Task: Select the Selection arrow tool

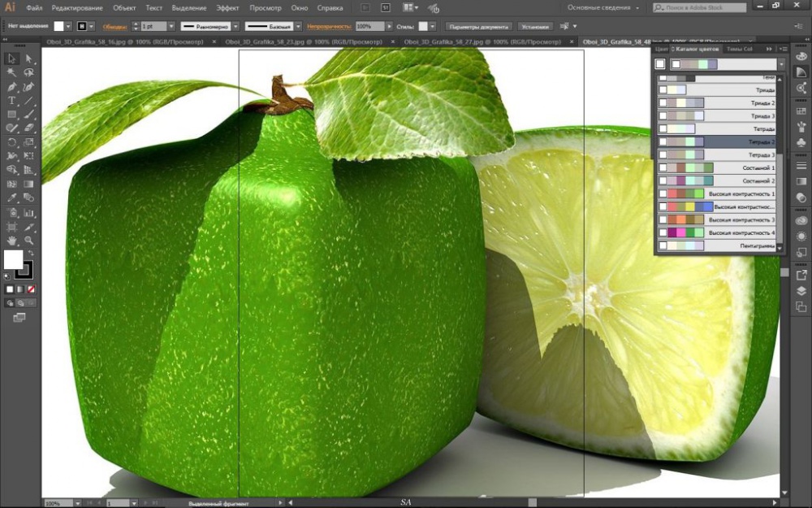Action: pos(12,59)
